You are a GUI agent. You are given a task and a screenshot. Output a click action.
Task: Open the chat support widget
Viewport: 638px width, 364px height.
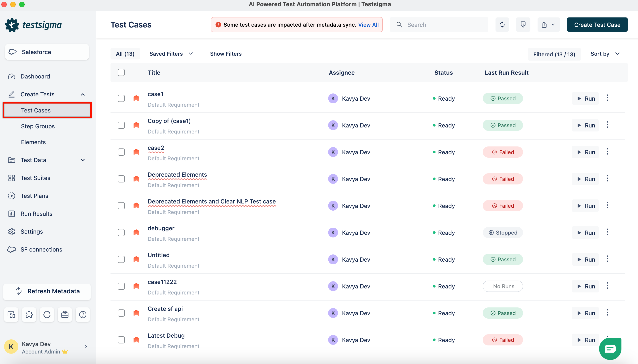610,348
